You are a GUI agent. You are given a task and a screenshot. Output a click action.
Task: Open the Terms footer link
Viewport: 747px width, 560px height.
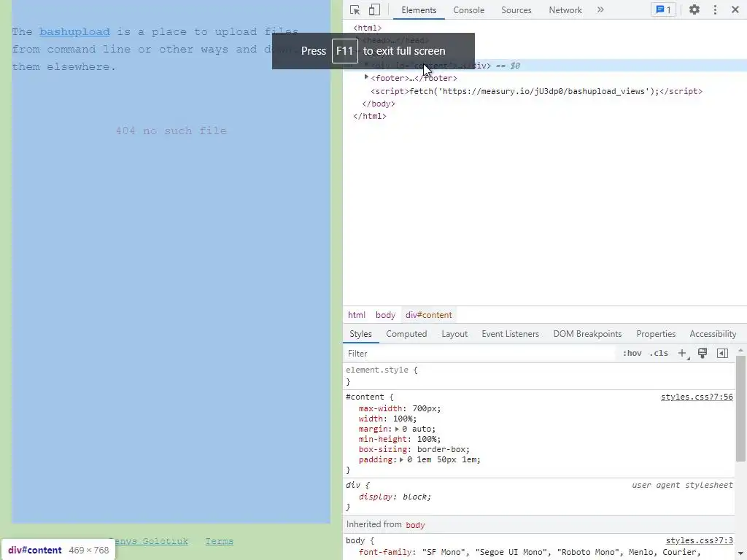[x=219, y=542]
